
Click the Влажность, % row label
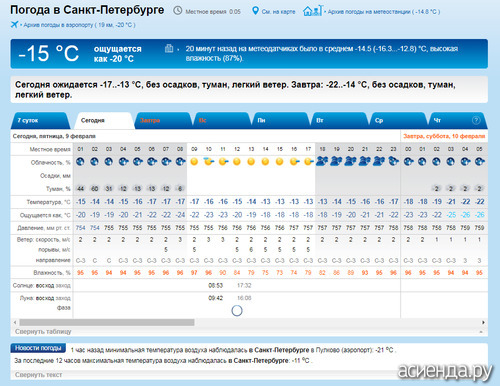coord(52,273)
